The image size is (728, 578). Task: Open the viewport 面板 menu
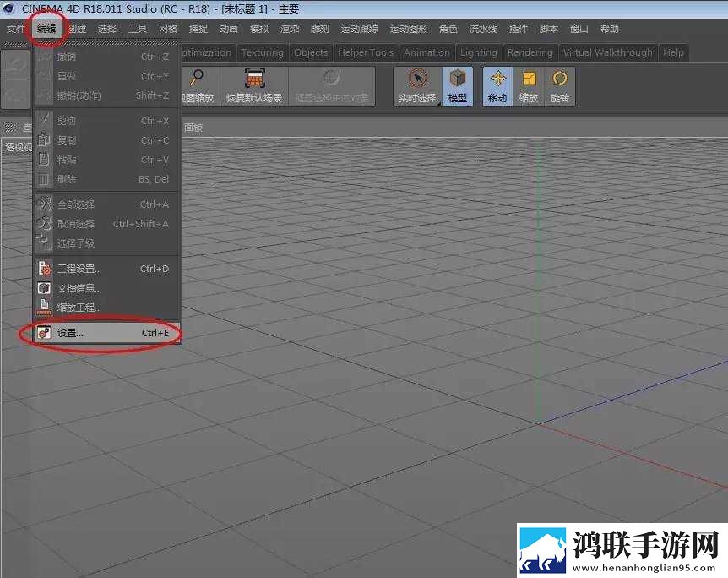coord(193,128)
